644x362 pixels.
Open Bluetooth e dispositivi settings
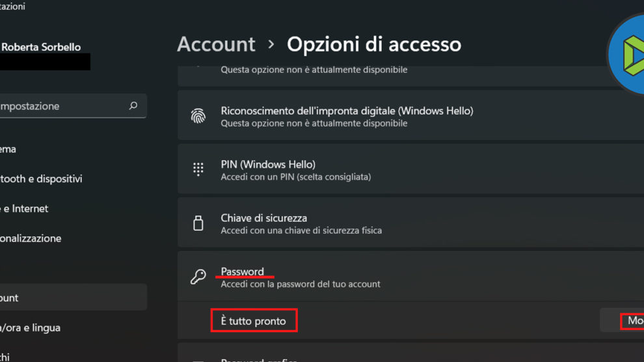pos(42,178)
